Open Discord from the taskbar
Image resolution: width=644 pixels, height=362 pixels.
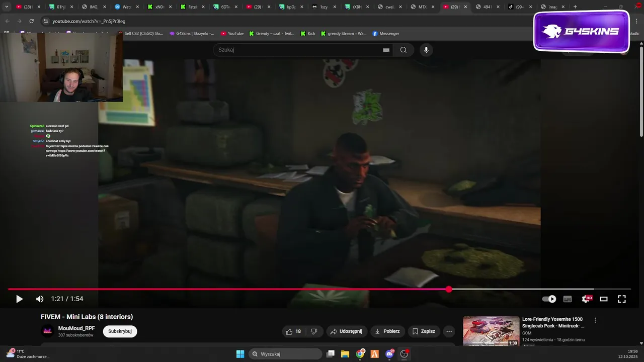(x=389, y=354)
